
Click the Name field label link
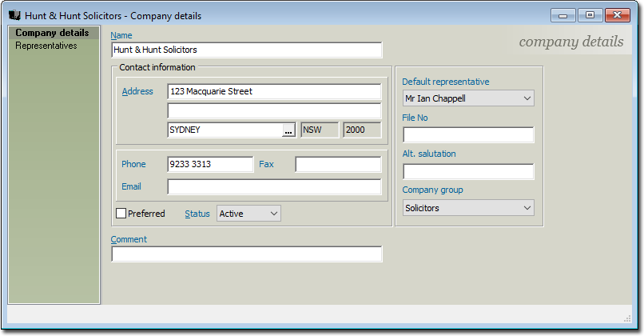(x=121, y=35)
